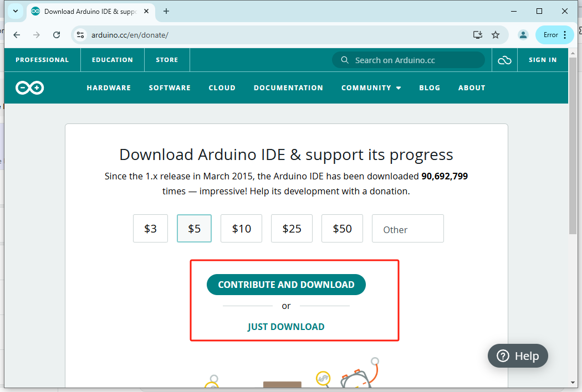Bookmark this page with star icon
The height and width of the screenshot is (392, 582).
click(x=496, y=35)
